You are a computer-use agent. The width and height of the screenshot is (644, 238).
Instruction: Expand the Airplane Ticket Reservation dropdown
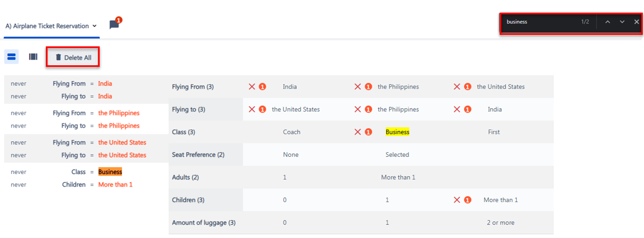pyautogui.click(x=52, y=26)
